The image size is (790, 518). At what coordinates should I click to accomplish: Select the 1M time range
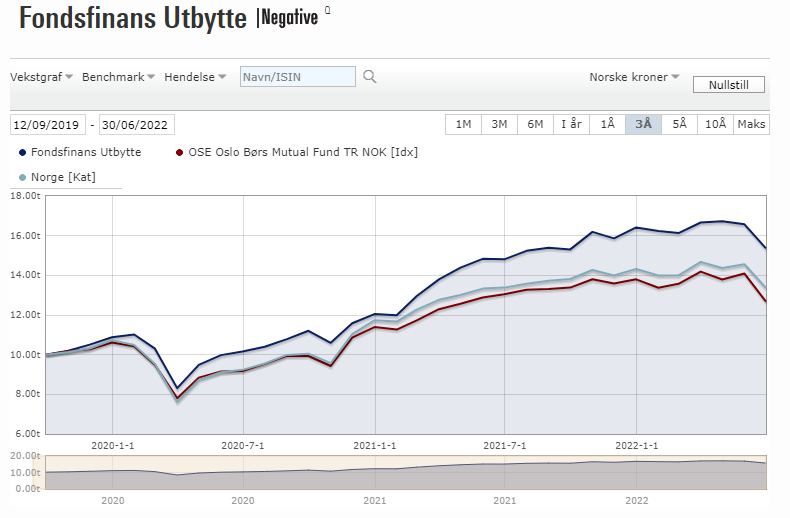point(463,124)
